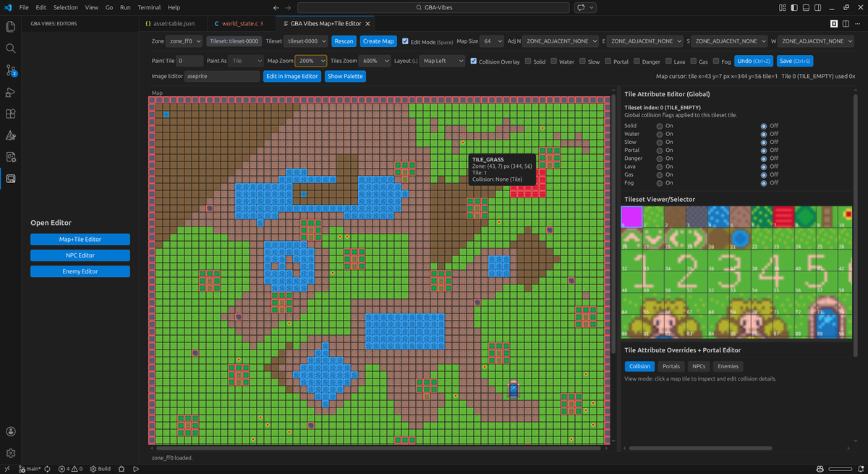Select the red striped tile 7 in tileset
The width and height of the screenshot is (868, 474).
click(783, 216)
